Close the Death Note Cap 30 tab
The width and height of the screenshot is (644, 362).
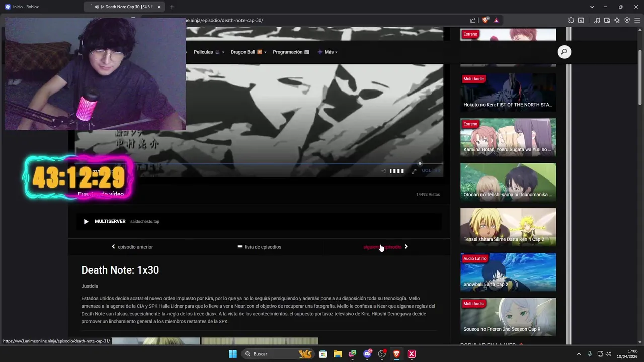click(x=159, y=7)
